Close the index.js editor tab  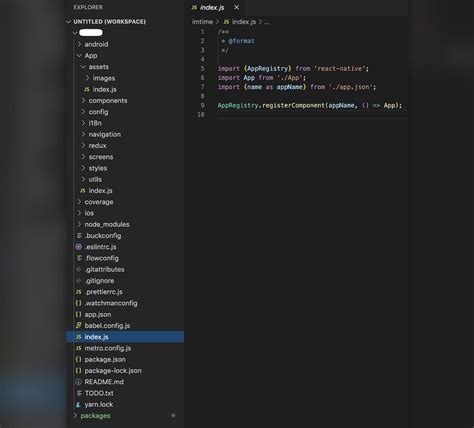pyautogui.click(x=236, y=7)
